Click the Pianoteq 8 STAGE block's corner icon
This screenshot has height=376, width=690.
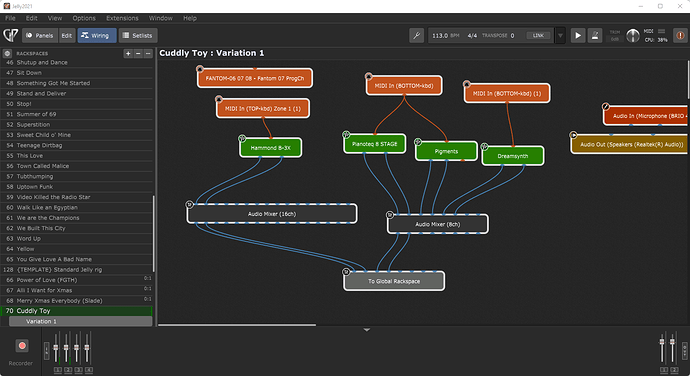tap(346, 134)
